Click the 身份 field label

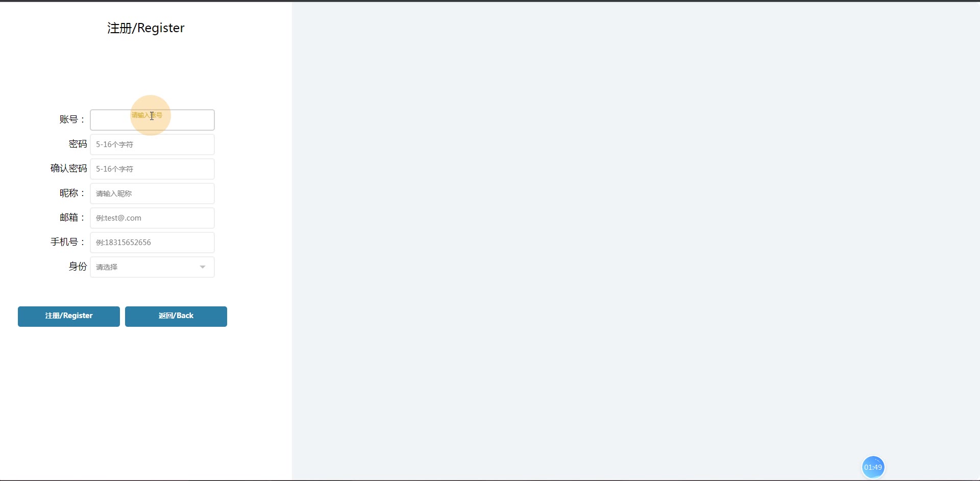point(78,267)
